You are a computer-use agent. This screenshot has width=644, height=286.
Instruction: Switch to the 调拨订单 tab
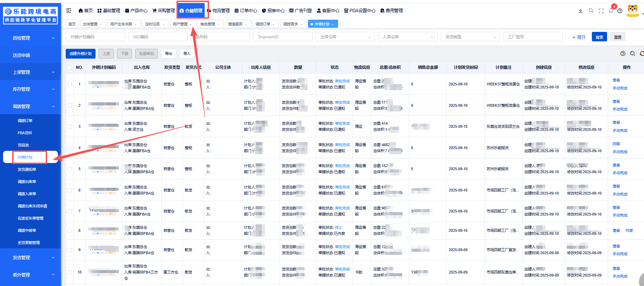pos(263,24)
